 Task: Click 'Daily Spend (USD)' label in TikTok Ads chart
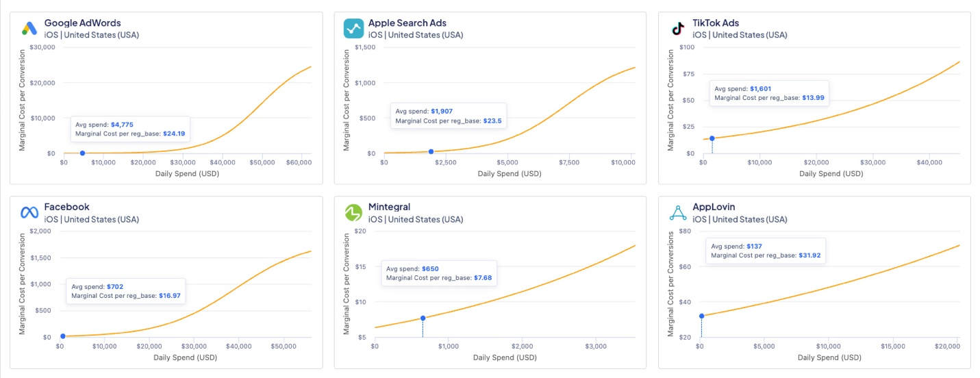[x=830, y=173]
